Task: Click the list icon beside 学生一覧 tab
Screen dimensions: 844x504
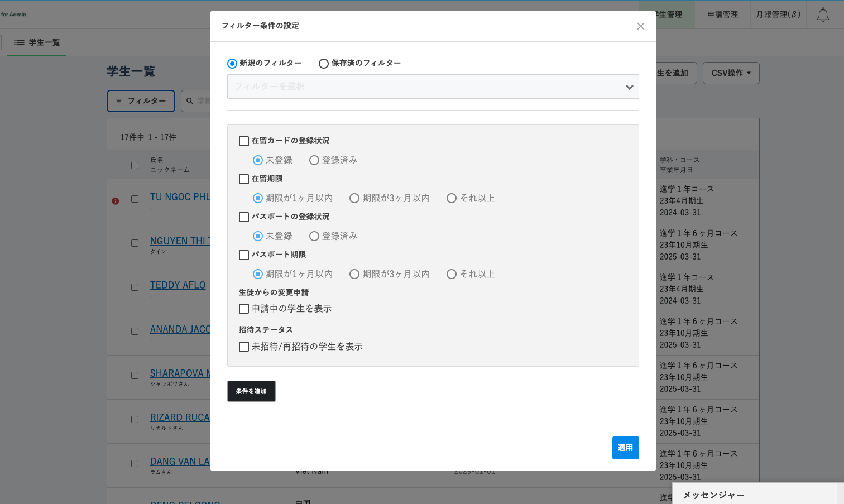Action: pyautogui.click(x=19, y=42)
